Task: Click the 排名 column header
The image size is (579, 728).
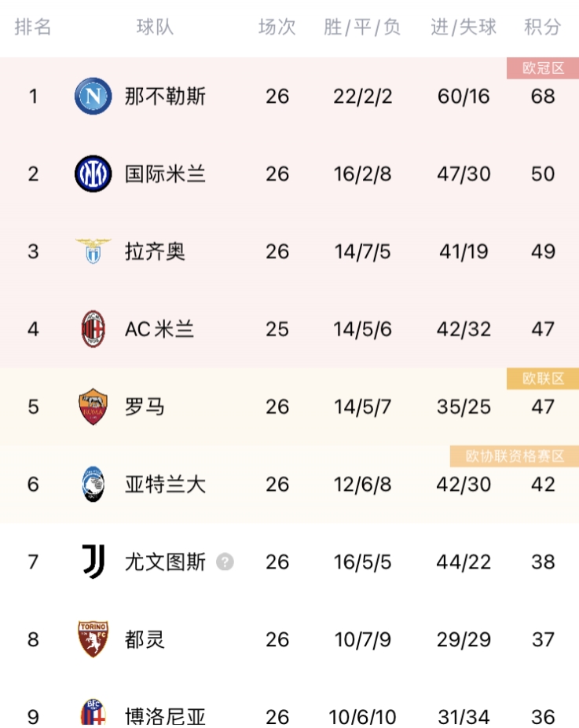Action: 32,27
